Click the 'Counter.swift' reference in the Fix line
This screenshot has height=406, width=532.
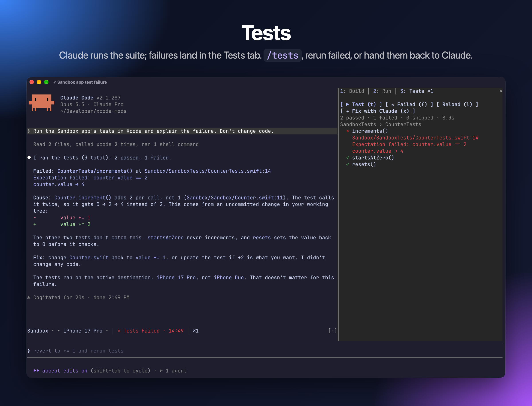[x=89, y=258]
